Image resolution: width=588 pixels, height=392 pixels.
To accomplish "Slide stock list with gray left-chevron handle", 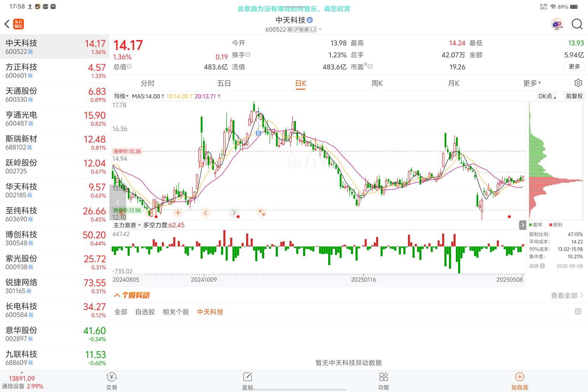I will click(118, 202).
